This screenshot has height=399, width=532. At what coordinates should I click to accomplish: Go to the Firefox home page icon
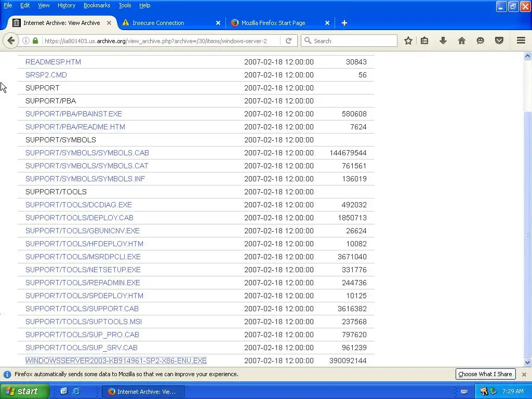point(462,41)
